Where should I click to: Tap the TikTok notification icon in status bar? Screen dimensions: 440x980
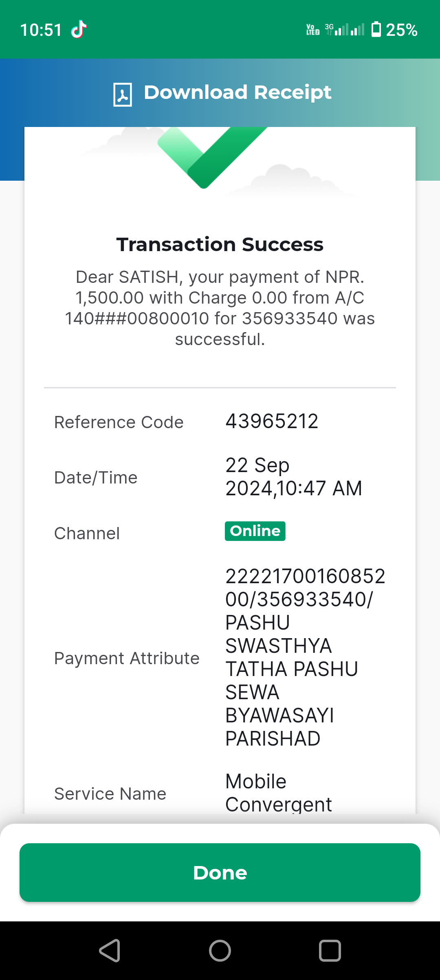tap(79, 29)
